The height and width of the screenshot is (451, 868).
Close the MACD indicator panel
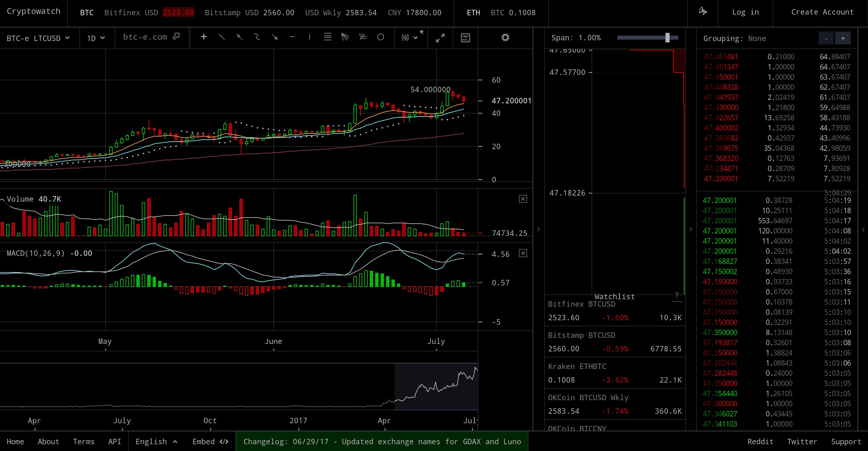point(523,253)
